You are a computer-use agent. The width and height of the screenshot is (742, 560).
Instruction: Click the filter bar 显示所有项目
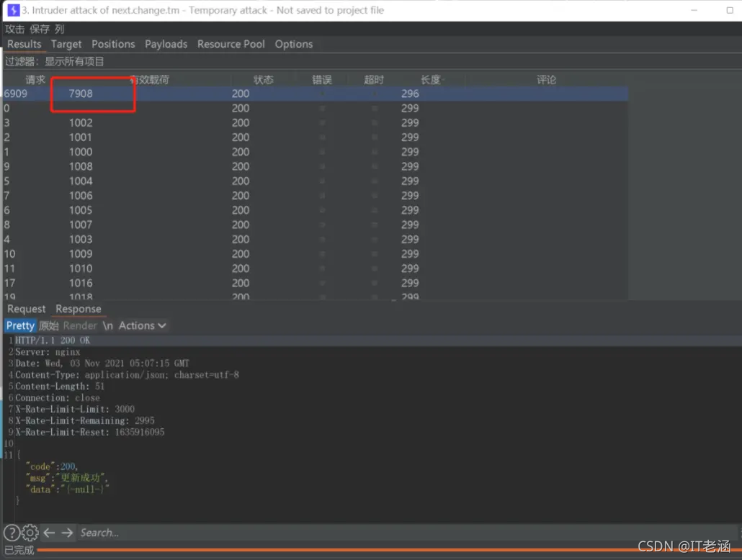coord(74,61)
